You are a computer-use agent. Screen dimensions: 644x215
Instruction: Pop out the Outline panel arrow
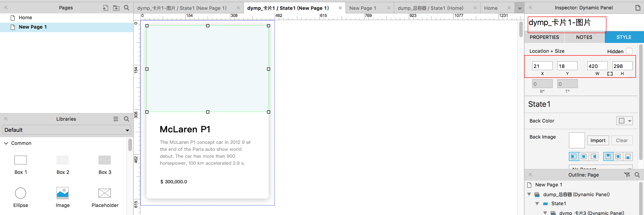click(530, 175)
